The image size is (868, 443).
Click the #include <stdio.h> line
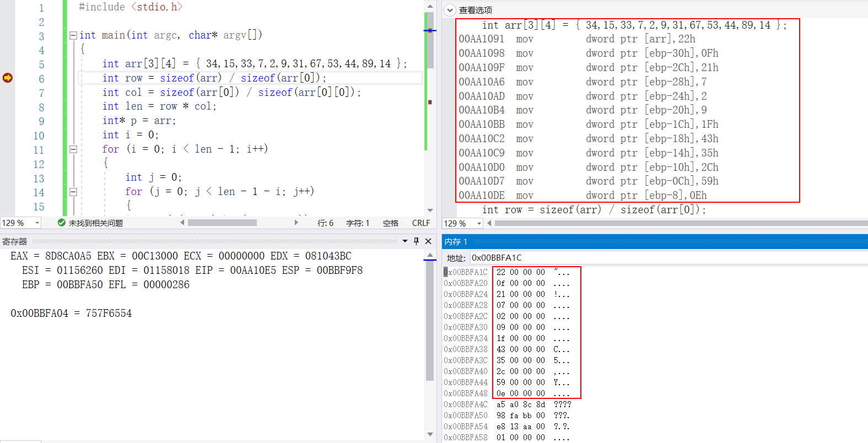tap(130, 7)
